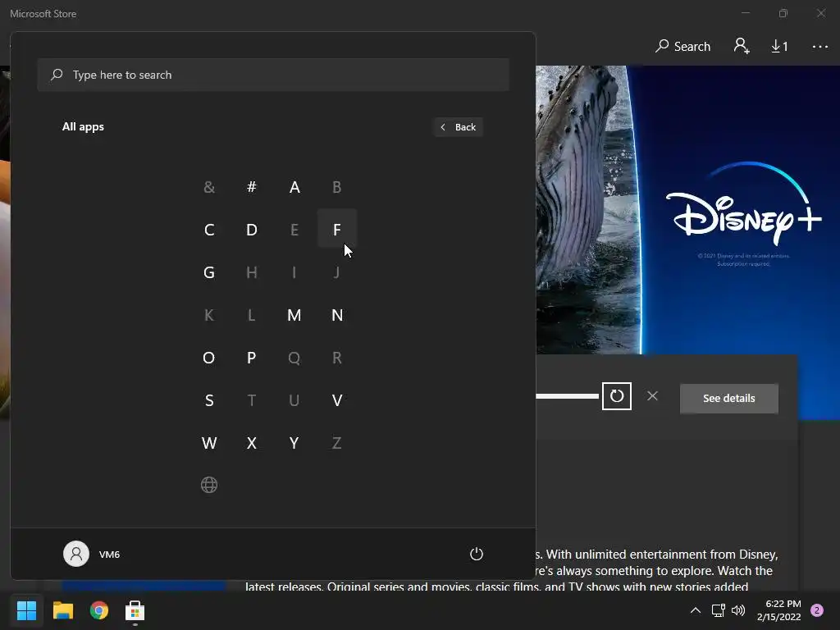Open the network status tray icon
The width and height of the screenshot is (840, 630).
click(718, 610)
